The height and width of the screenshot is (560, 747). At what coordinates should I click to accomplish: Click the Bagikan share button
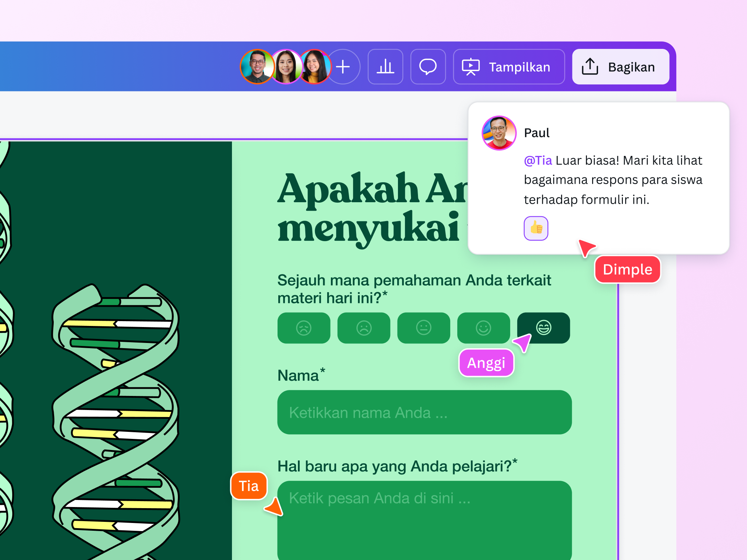tap(620, 67)
